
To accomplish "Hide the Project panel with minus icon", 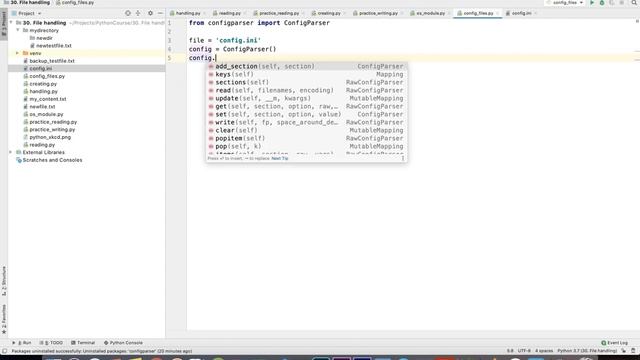I will click(x=160, y=13).
